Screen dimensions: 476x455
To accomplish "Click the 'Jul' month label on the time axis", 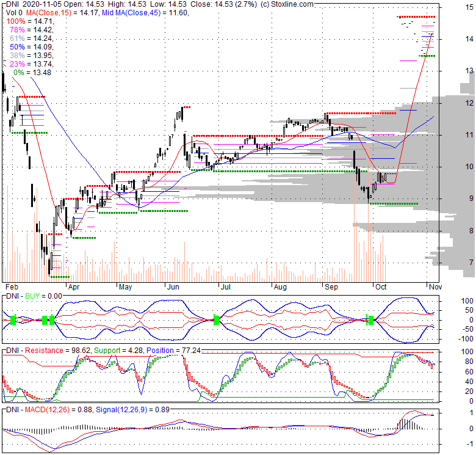I will (x=226, y=287).
